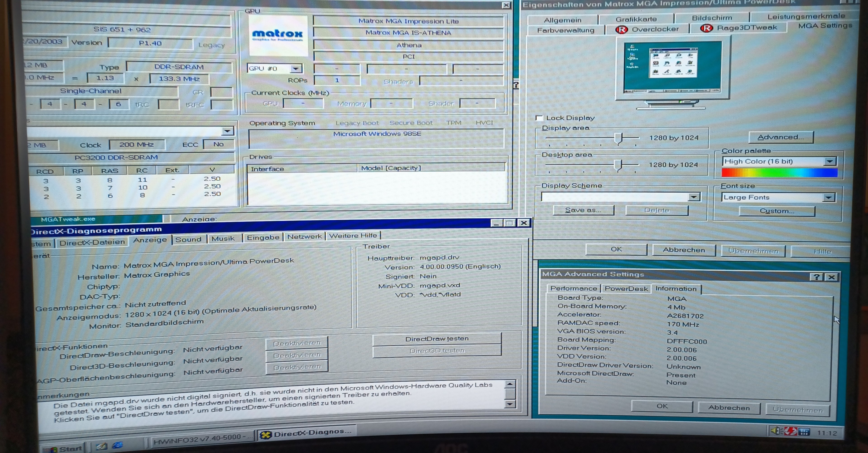
Task: Launch Internet Explorer from the quick launch
Action: point(118,445)
